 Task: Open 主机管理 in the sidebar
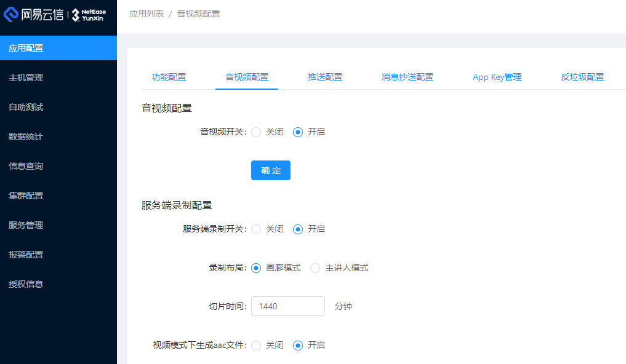point(26,77)
